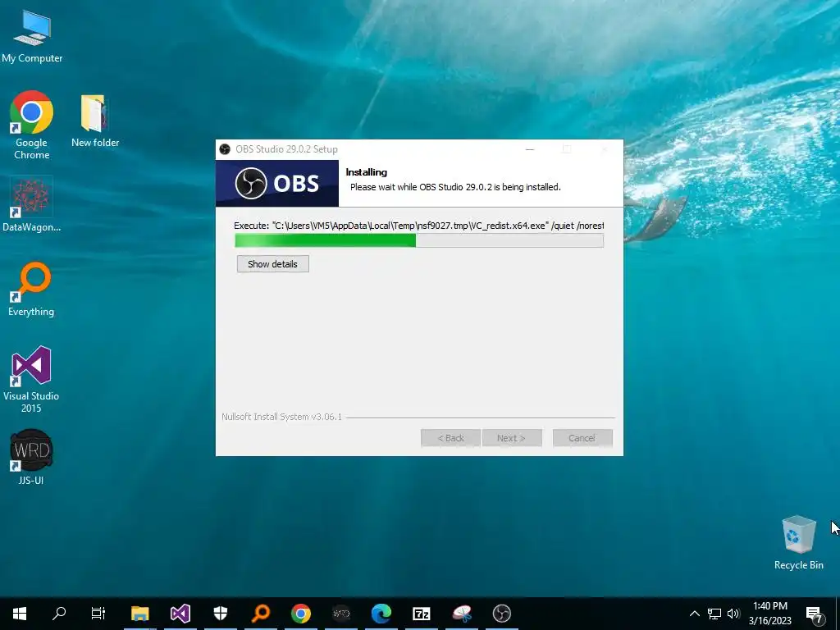Click the OBS Studio 29.0.2 Setup title

pyautogui.click(x=286, y=149)
